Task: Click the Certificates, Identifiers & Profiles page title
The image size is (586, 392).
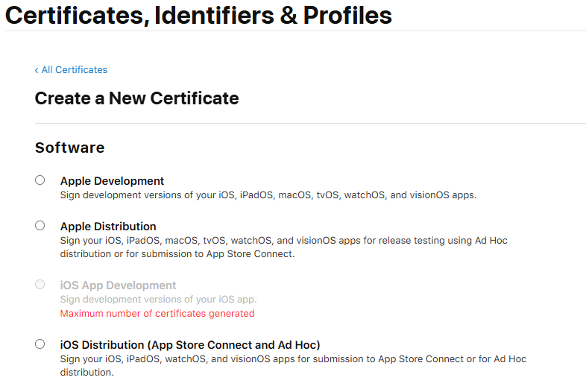Action: 198,14
